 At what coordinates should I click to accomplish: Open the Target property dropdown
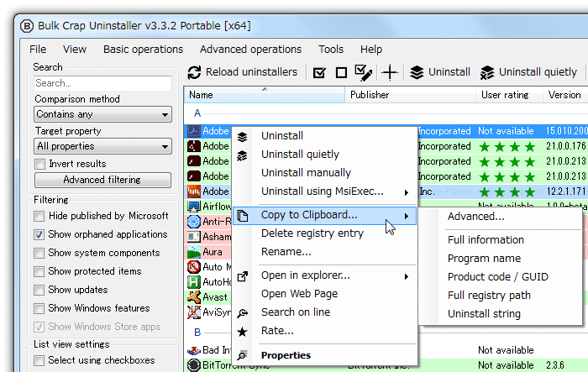click(102, 146)
